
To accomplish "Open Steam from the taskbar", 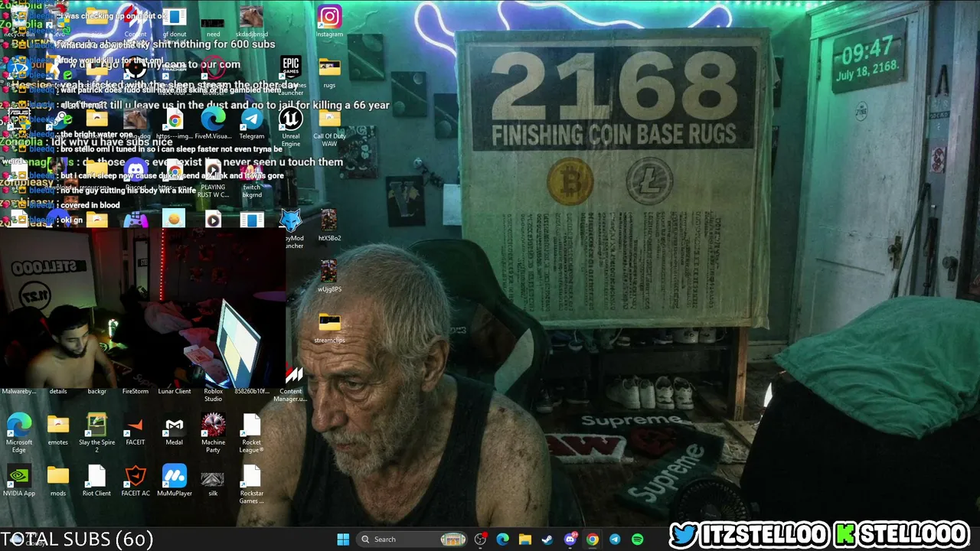I will click(547, 540).
